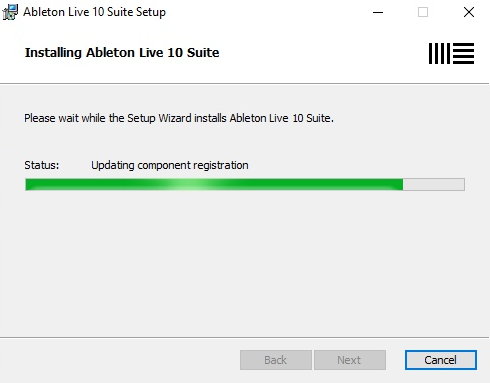The image size is (490, 383).
Task: Click the 'Status:' label
Action: tap(42, 165)
